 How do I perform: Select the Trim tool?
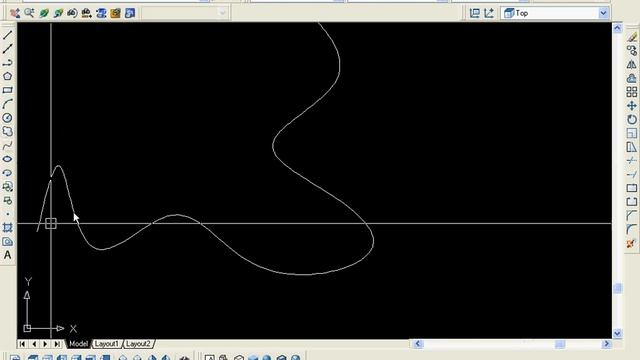(631, 161)
